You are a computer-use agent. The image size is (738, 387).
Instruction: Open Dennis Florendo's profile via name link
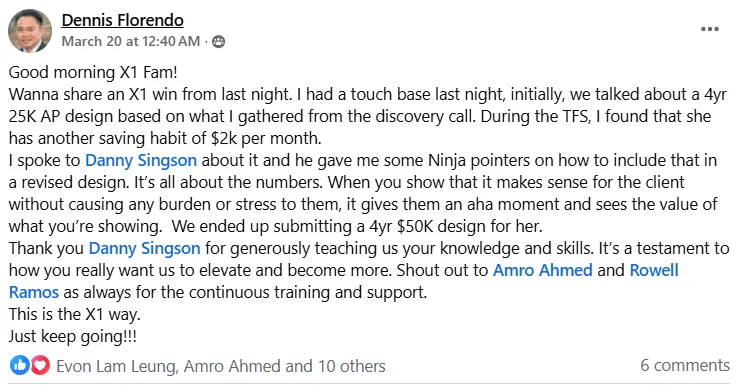tap(122, 20)
